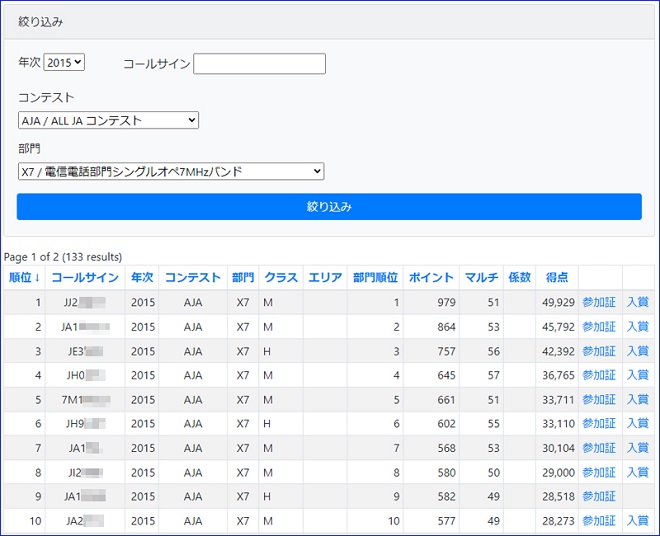Sort by エリア column header
660x536 pixels.
(x=325, y=277)
